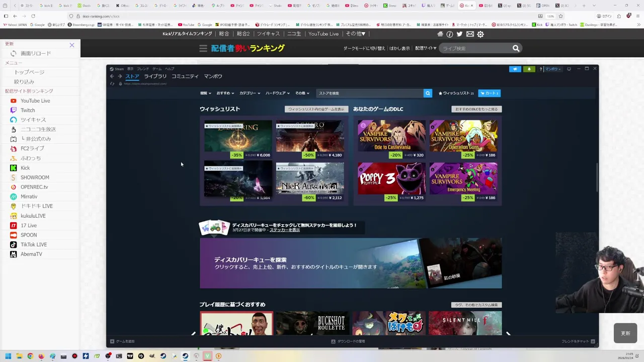Switch to the Steam ライブラリ tab

point(155,76)
